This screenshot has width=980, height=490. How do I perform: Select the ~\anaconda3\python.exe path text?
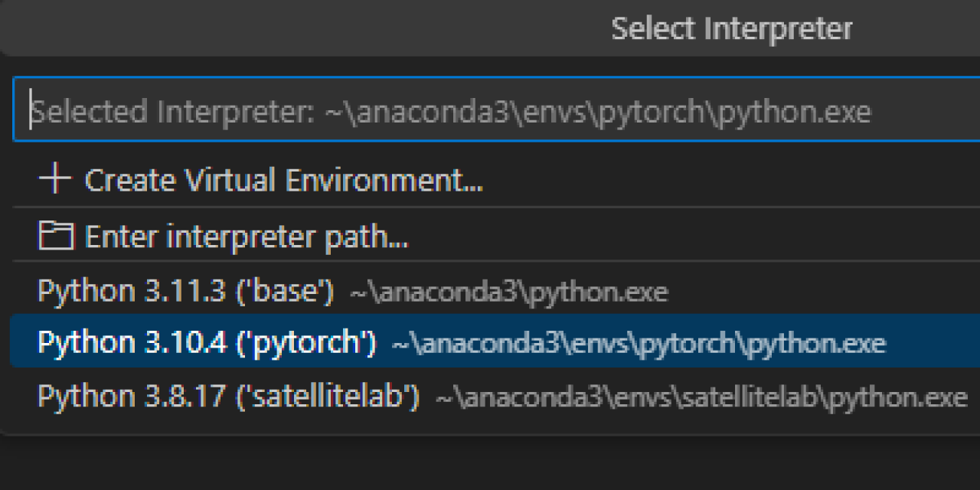point(508,292)
